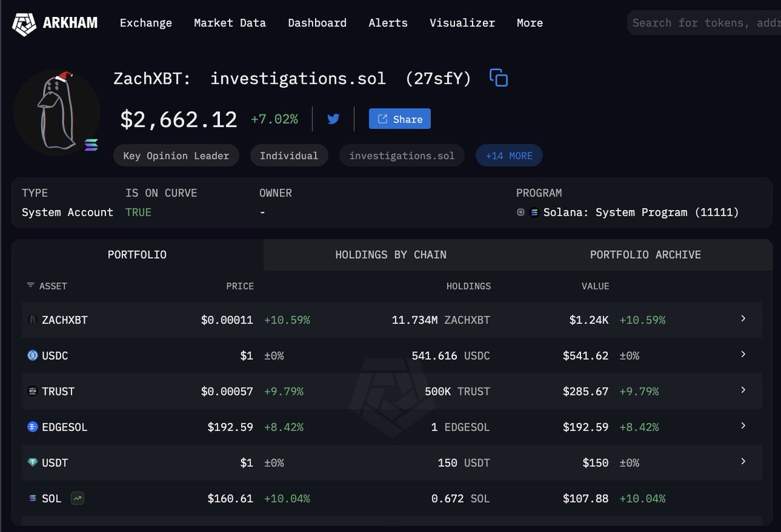Viewport: 781px width, 532px height.
Task: Click the asset sort filter icon
Action: pos(31,286)
